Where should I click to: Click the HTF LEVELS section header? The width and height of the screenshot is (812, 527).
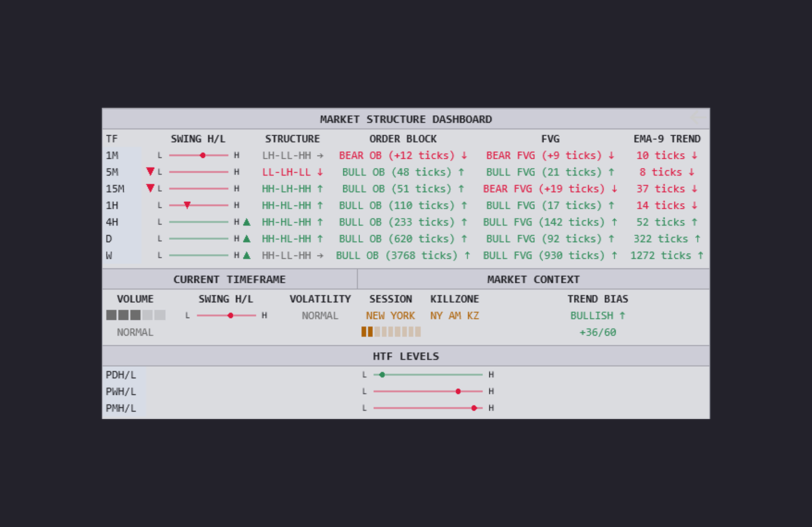click(x=406, y=356)
